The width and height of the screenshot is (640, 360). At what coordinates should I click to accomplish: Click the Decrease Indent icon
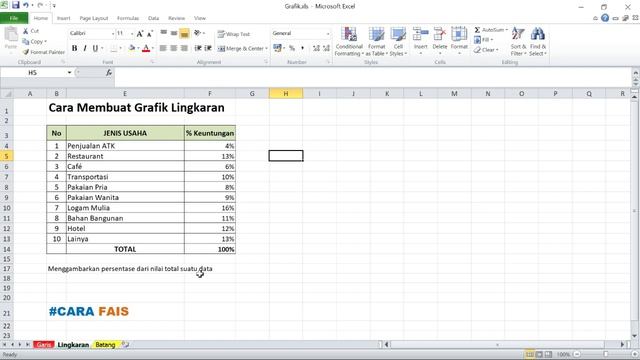198,48
